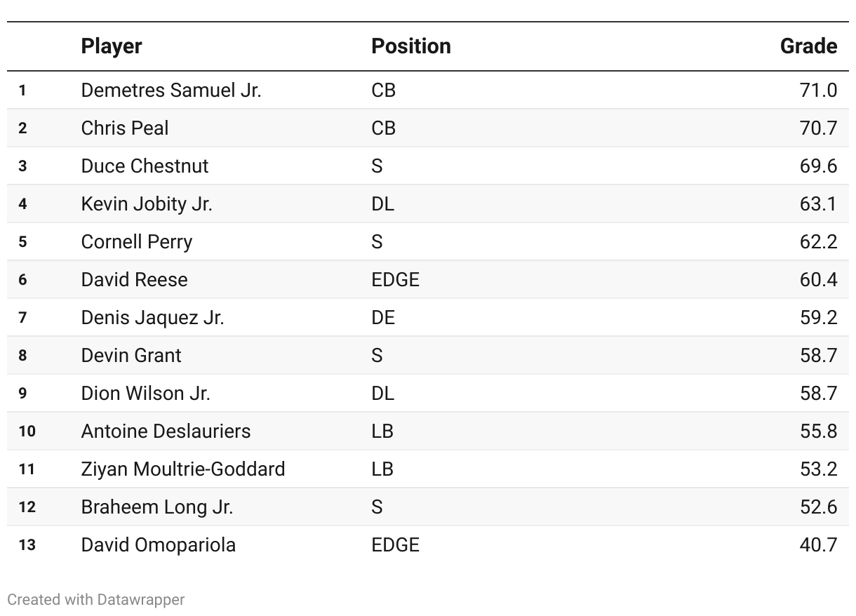Screen dimensions: 856x616
Task: Select the EDGE position for David Reese
Action: pos(396,279)
